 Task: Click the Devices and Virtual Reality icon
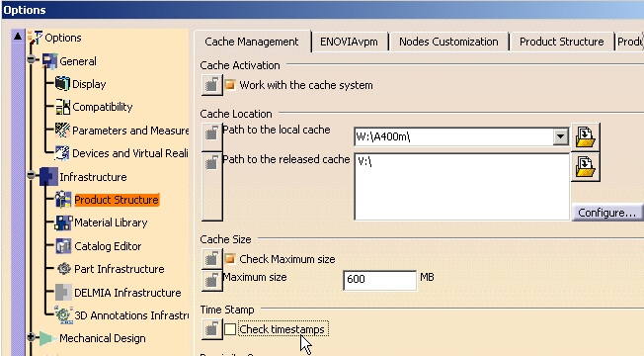[62, 153]
